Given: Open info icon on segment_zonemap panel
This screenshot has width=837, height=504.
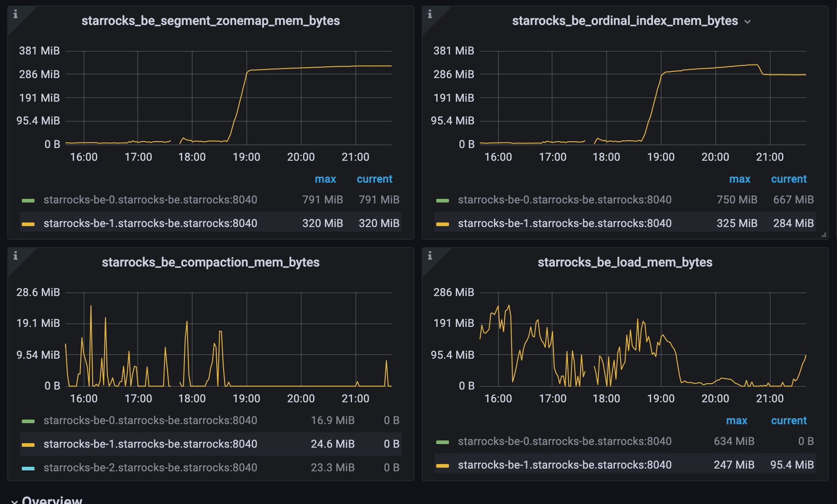Looking at the screenshot, I should (x=15, y=14).
